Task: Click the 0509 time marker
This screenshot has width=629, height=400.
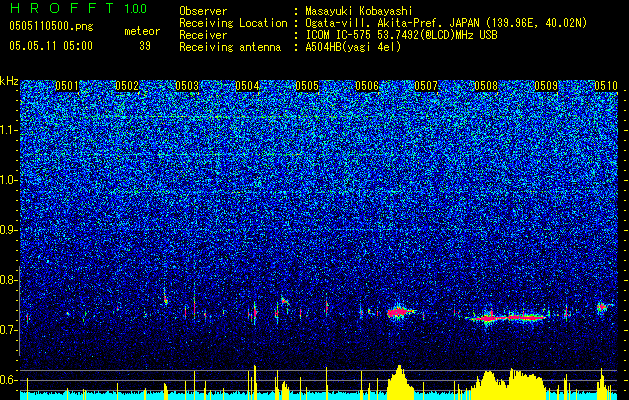Action: click(546, 86)
